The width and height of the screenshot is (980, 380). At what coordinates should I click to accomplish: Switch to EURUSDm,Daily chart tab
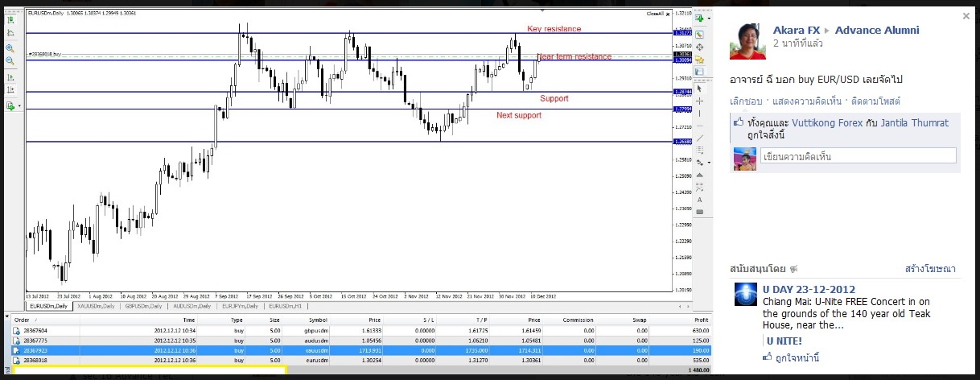(x=49, y=306)
